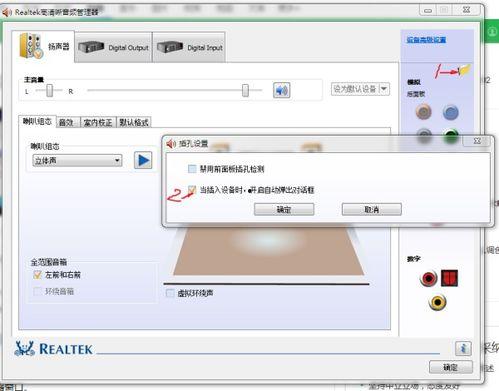Click the Realtek logo

pos(53,348)
